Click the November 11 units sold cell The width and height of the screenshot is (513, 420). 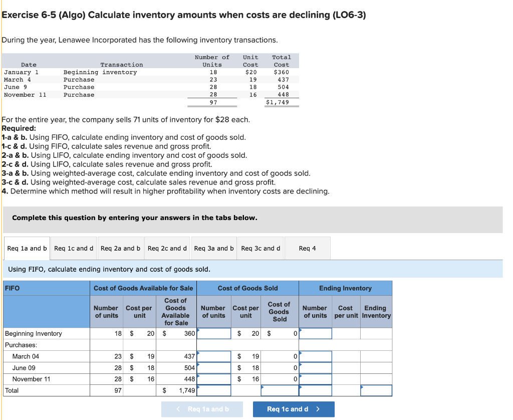point(213,379)
